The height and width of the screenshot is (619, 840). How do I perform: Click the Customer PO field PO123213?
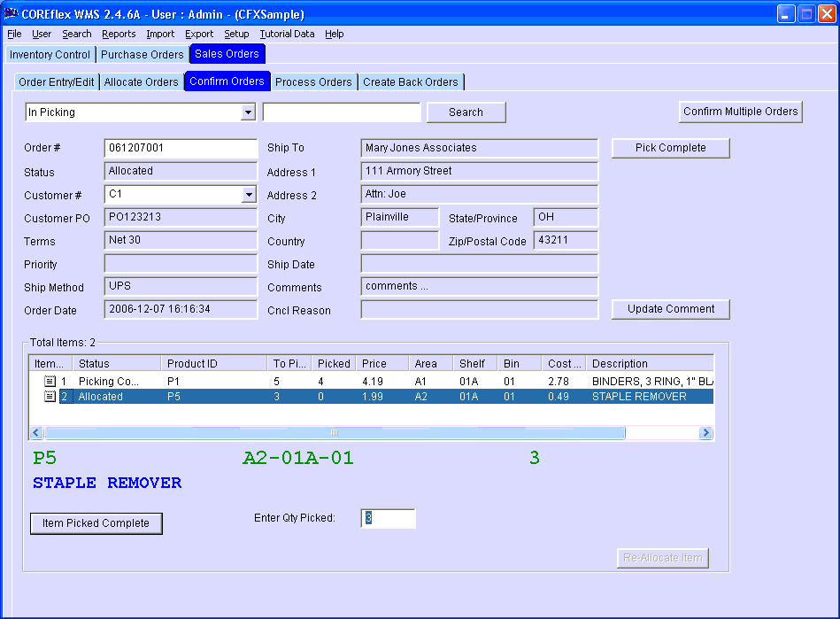tap(181, 218)
